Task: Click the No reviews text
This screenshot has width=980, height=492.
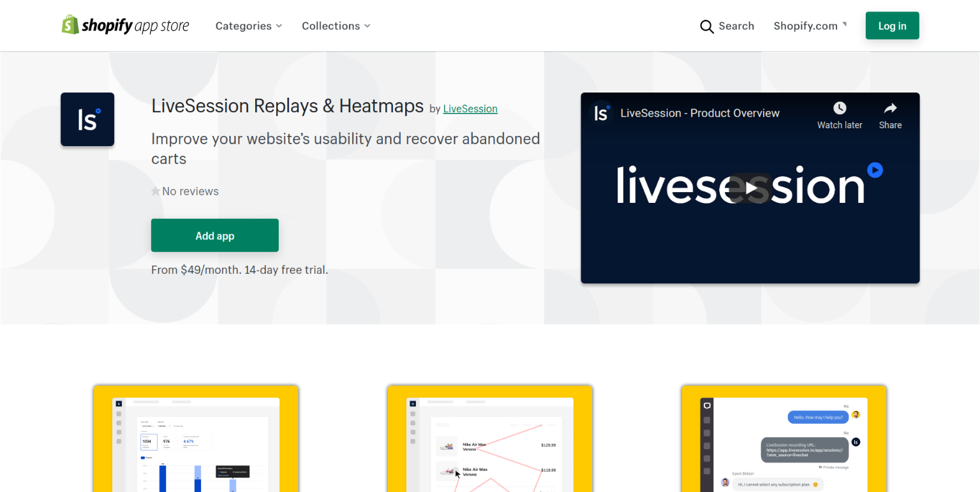Action: coord(190,191)
